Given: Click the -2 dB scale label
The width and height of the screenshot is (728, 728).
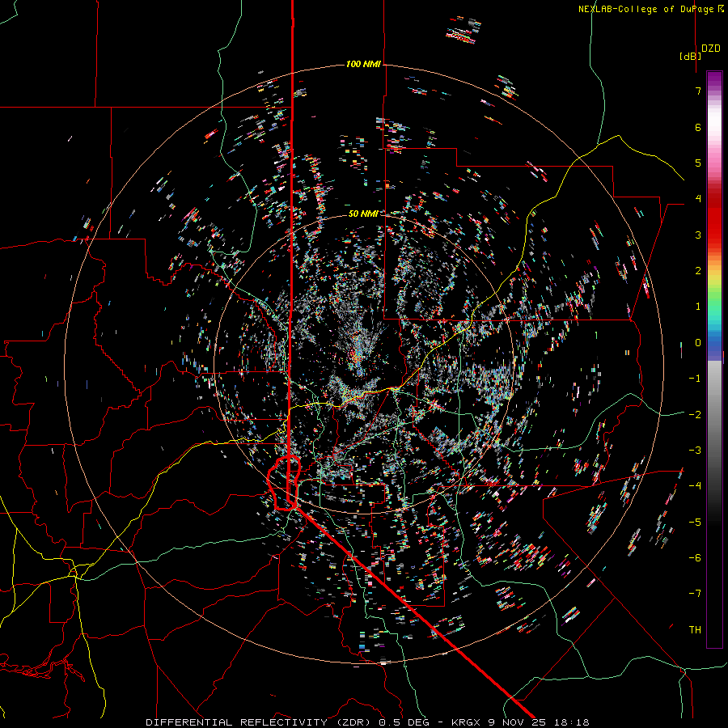Looking at the screenshot, I should point(695,414).
